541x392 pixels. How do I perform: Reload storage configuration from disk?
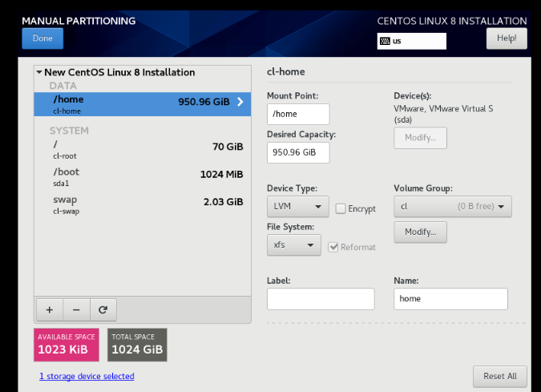click(103, 310)
